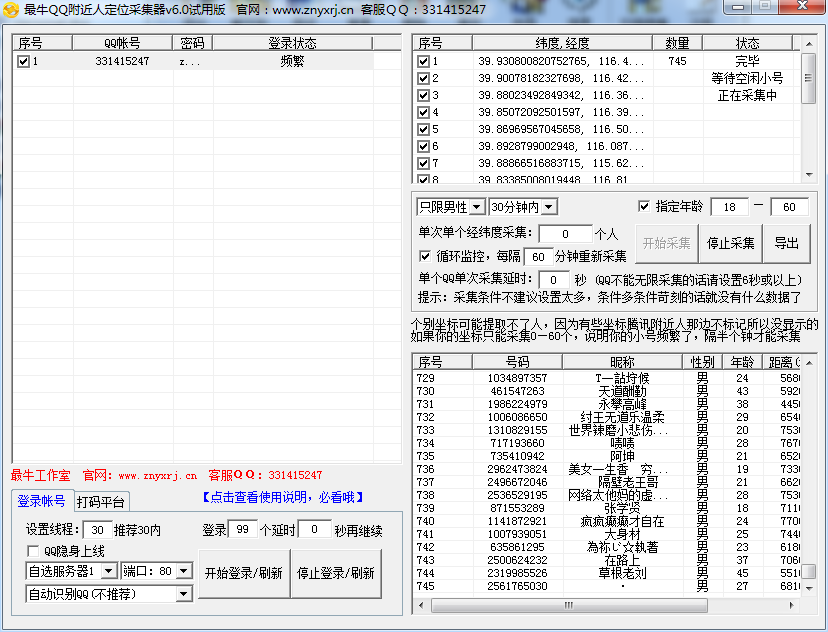Click the 每隔 60 minutes interval field

(538, 257)
